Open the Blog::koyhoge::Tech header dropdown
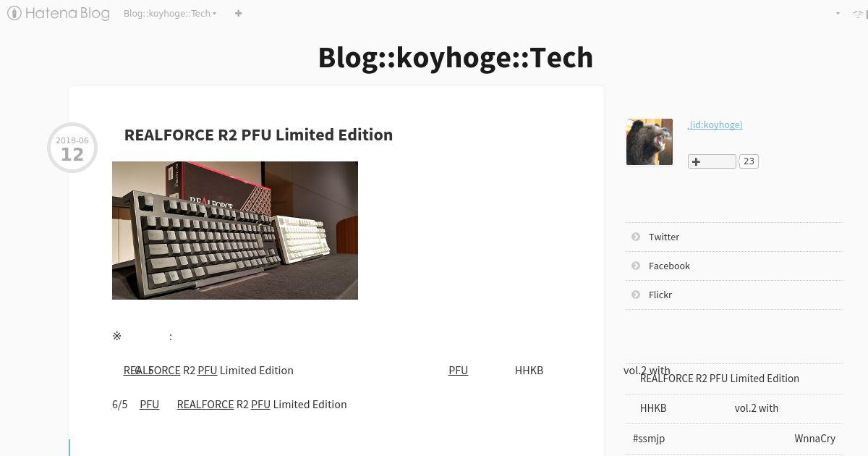Image resolution: width=868 pixels, height=456 pixels. (x=170, y=13)
